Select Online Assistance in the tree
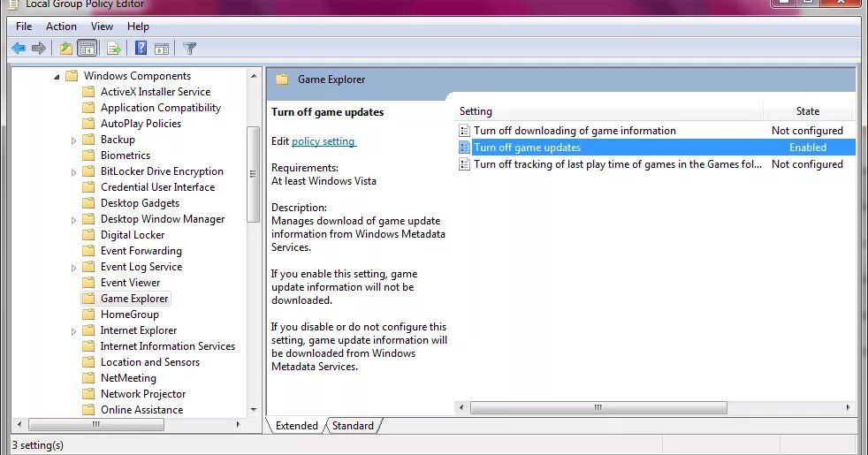This screenshot has width=868, height=455. pyautogui.click(x=141, y=410)
